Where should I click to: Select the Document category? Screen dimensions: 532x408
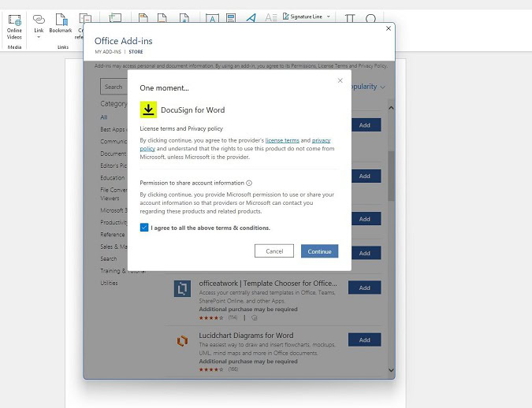coord(113,154)
